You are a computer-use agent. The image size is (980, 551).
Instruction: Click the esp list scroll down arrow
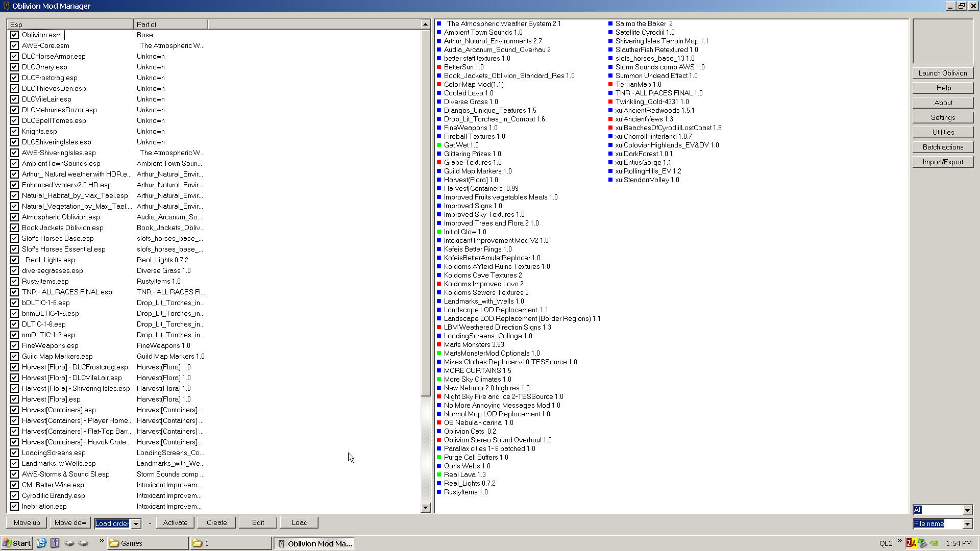click(x=425, y=508)
